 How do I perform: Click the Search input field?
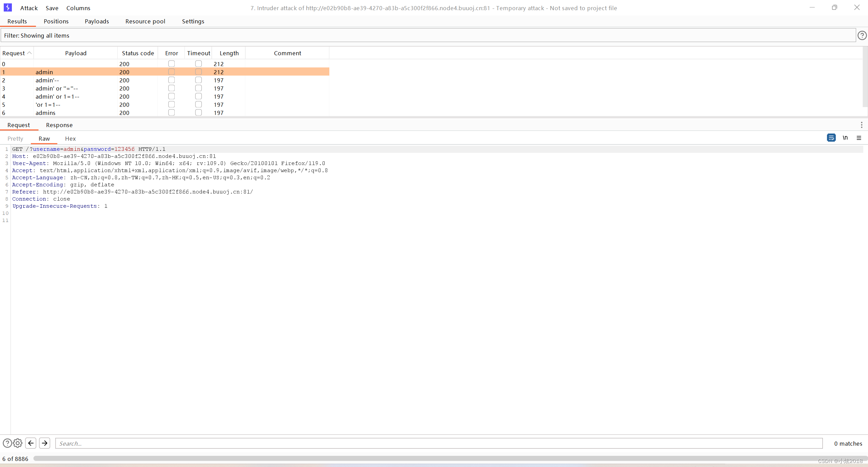point(439,443)
